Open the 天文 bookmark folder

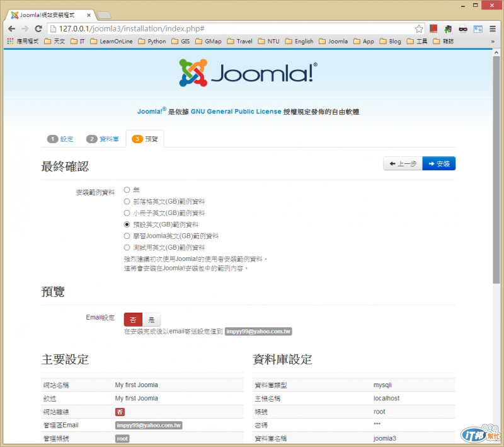coord(55,41)
